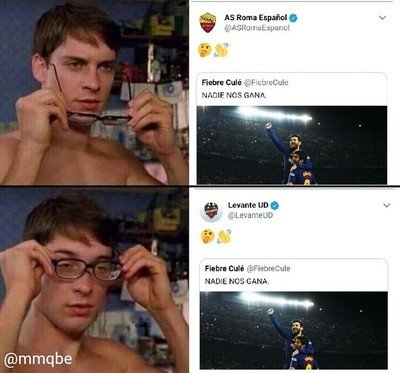
Task: Open stadium photo in upper quoted tweet
Action: 292,145
